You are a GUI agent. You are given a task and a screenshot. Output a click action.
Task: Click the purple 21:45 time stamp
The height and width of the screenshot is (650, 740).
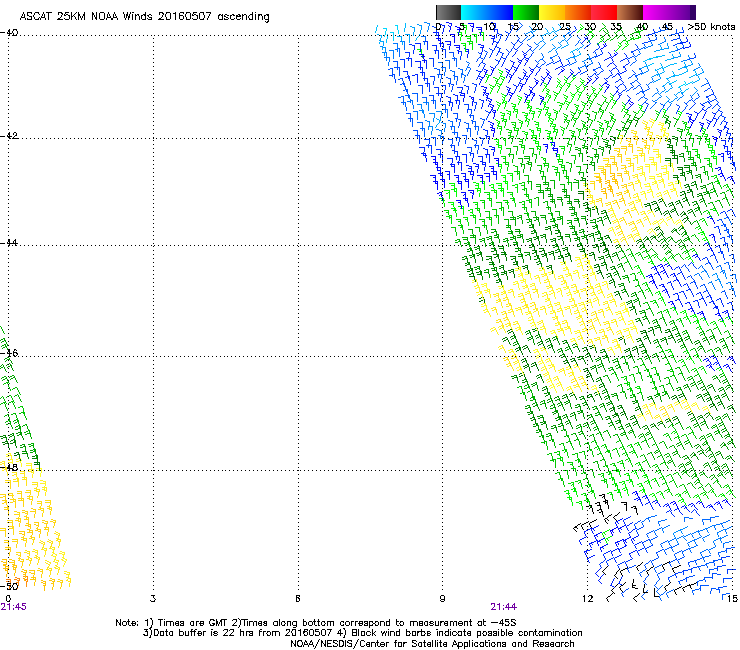pyautogui.click(x=14, y=607)
